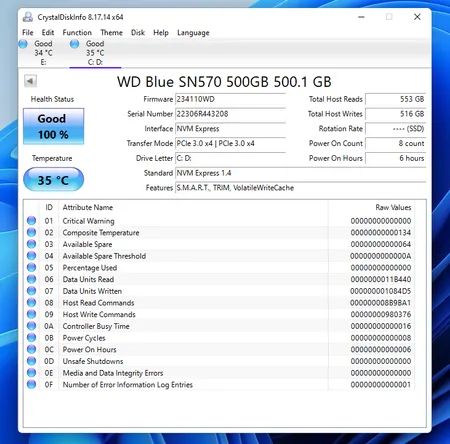
Task: Click the blue orb beside Power On Hours attribute
Action: point(31,349)
